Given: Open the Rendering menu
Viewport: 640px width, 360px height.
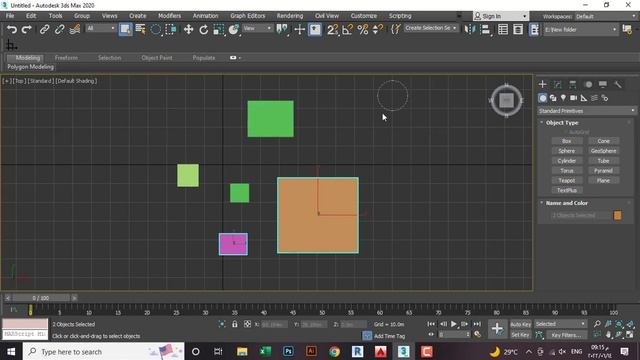Looking at the screenshot, I should 290,16.
